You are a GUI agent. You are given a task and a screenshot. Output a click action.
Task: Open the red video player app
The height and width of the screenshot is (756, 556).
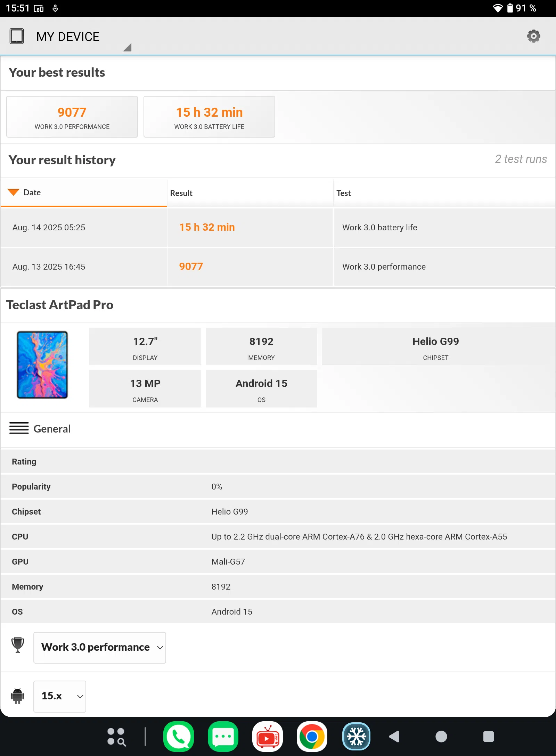(x=268, y=736)
